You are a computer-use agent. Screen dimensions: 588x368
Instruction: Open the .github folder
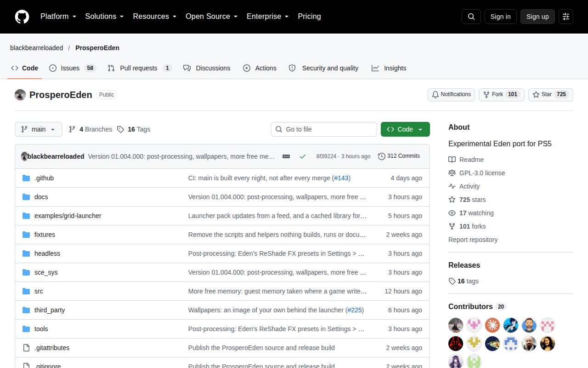click(44, 178)
